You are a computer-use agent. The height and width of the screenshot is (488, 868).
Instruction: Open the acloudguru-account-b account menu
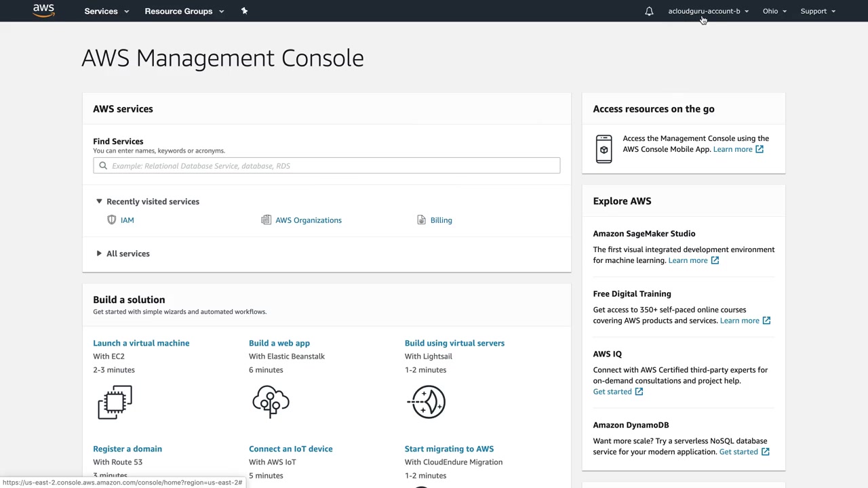(708, 11)
